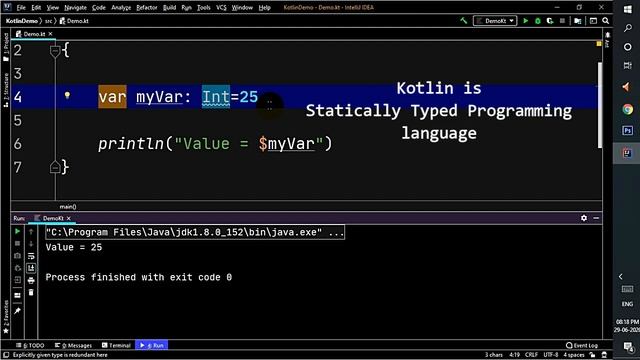
Task: Click src in the breadcrumb path
Action: click(x=48, y=21)
